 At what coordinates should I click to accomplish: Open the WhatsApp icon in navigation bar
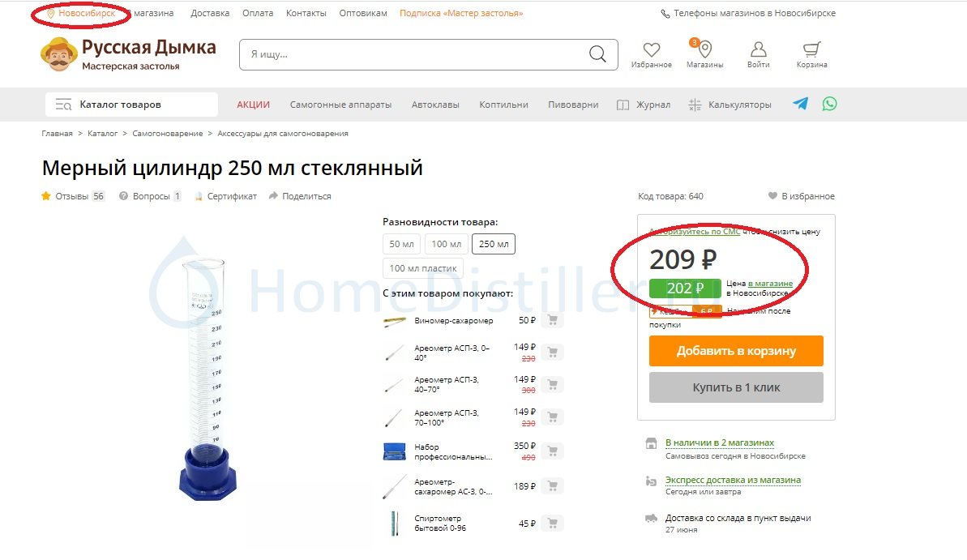click(829, 104)
